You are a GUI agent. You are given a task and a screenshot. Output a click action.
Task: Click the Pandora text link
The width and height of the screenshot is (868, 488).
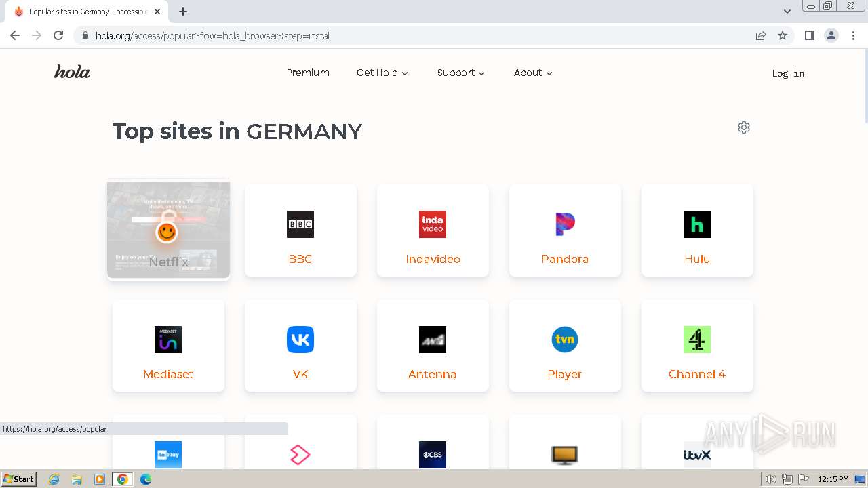pos(565,259)
